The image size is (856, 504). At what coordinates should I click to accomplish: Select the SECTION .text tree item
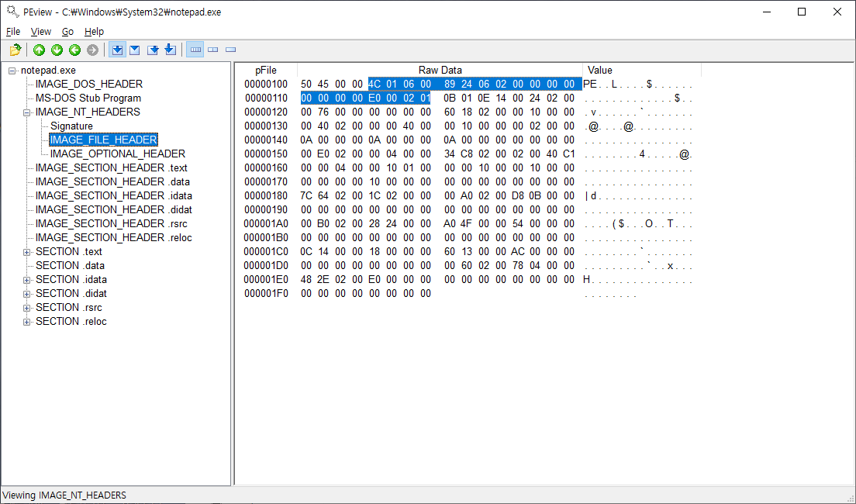[x=69, y=252]
